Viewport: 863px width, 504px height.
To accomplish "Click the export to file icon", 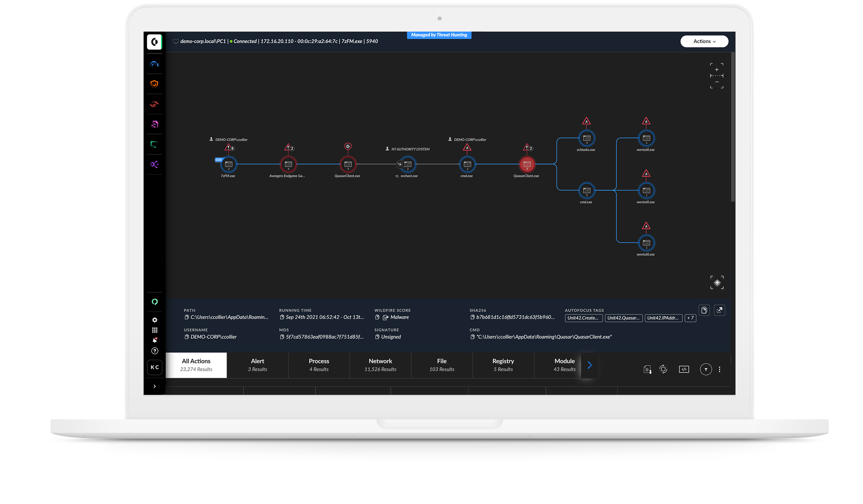I will click(x=647, y=369).
